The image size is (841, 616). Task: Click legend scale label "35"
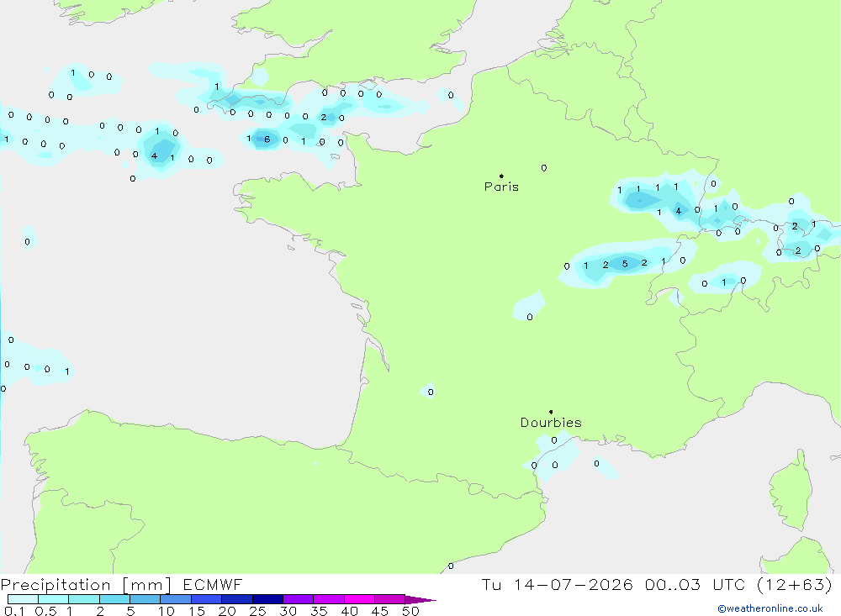319,611
